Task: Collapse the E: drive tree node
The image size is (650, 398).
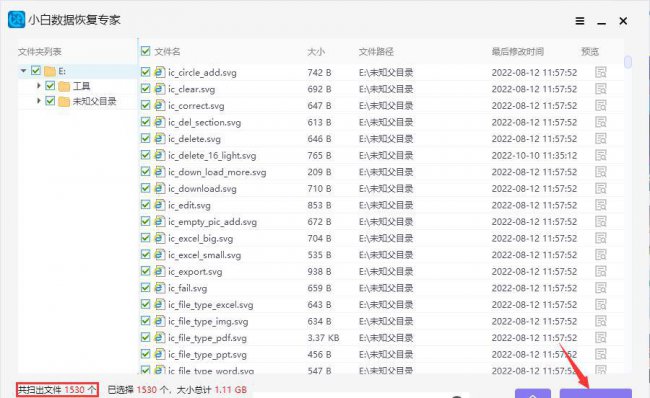Action: click(24, 71)
